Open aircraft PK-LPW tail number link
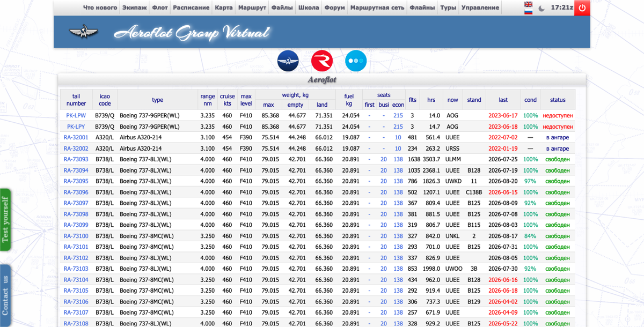This screenshot has width=644, height=327. pyautogui.click(x=76, y=116)
